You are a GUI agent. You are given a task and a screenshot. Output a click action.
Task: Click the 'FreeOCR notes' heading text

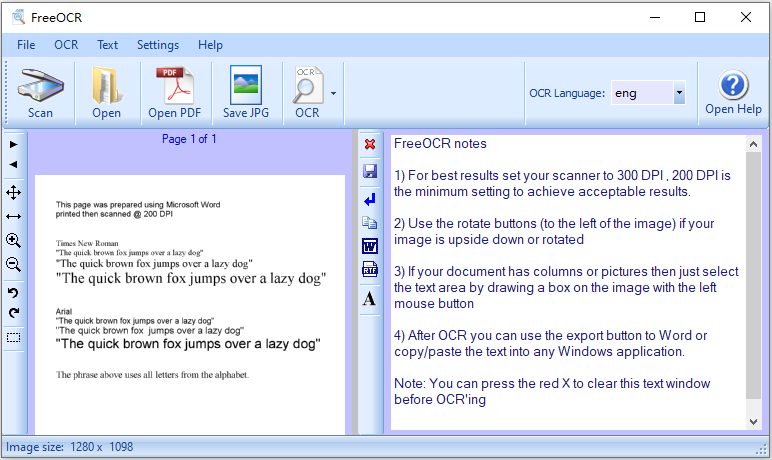pos(440,143)
